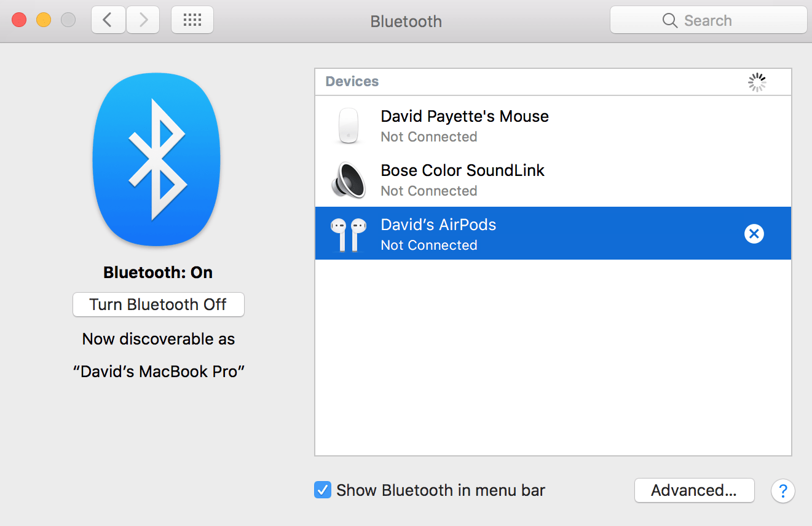812x526 pixels.
Task: Select the mouse icon of David Payette's Mouse
Action: (x=349, y=126)
